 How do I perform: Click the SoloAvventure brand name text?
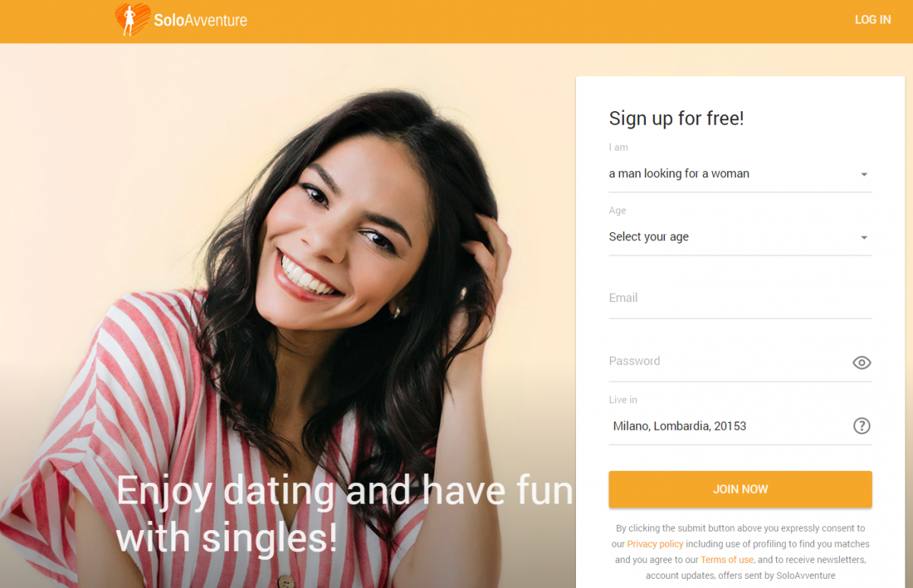click(x=200, y=21)
